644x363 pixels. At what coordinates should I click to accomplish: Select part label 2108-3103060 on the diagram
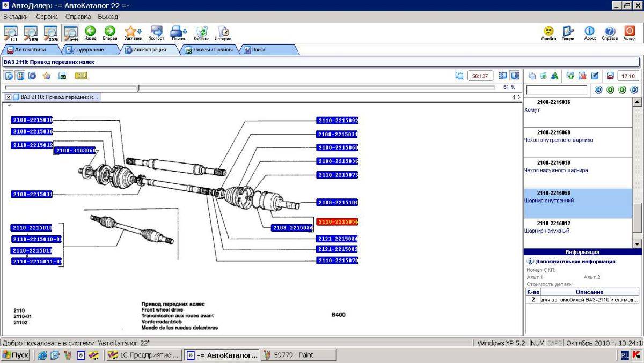[x=75, y=151]
